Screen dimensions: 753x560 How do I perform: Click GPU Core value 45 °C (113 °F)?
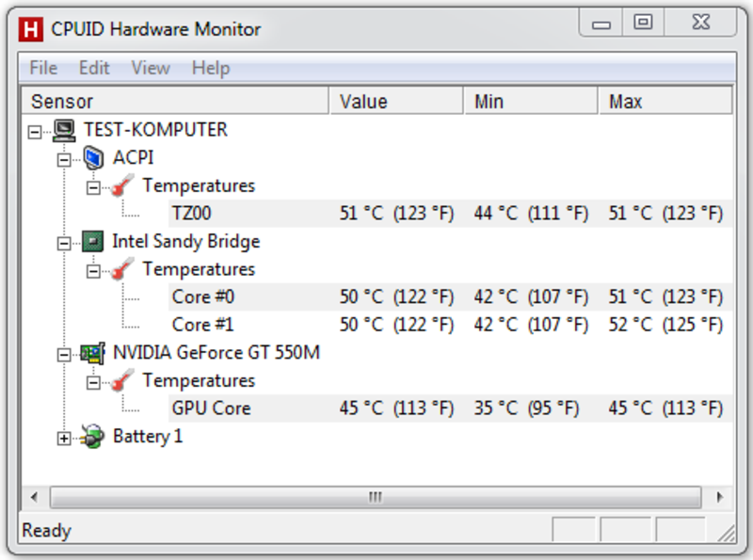(396, 408)
